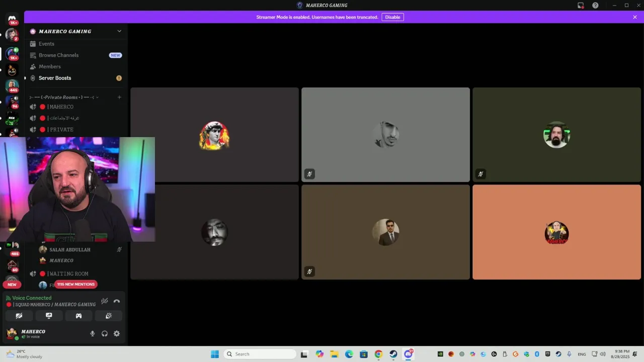Add channel to Private Rooms category
Screen dimensions: 644x362
(119, 97)
